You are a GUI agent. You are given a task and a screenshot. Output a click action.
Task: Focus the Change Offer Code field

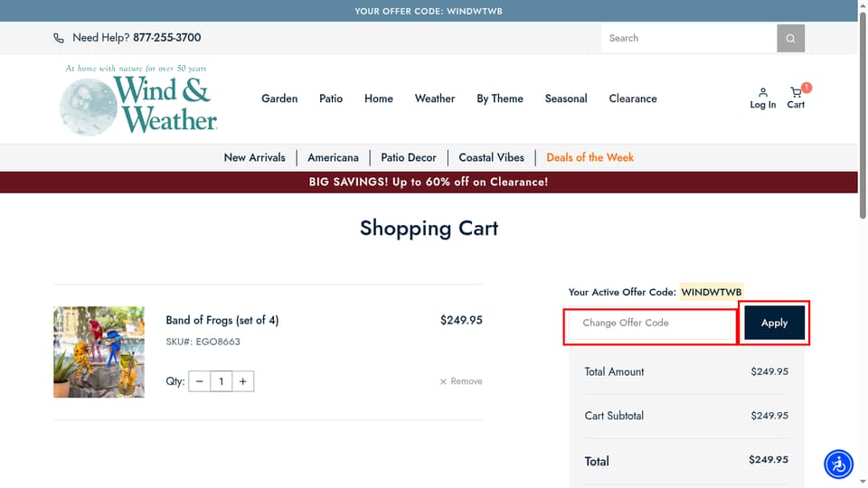pos(650,323)
